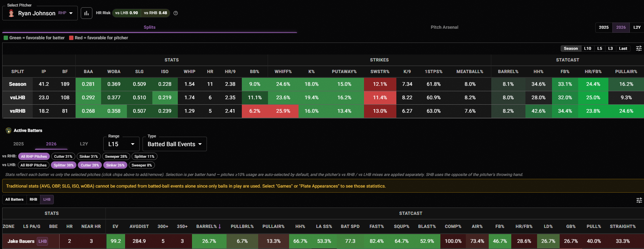Click Ryan Johnson's player avatar icon
Image resolution: width=644 pixels, height=249 pixels.
[x=11, y=13]
